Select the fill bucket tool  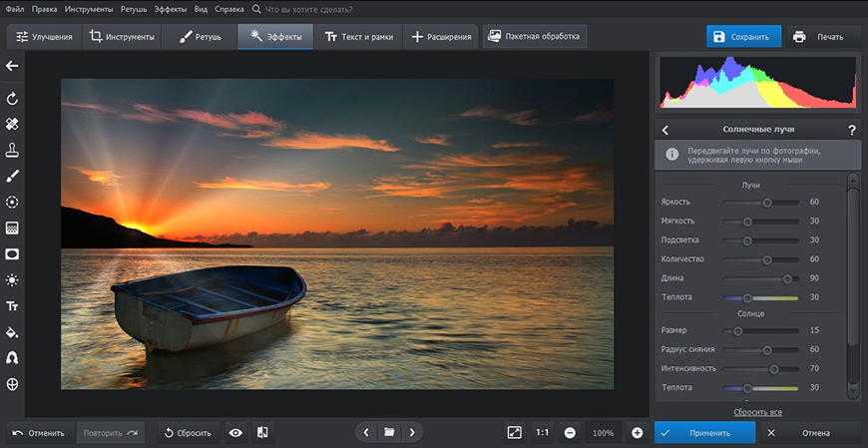[x=12, y=332]
